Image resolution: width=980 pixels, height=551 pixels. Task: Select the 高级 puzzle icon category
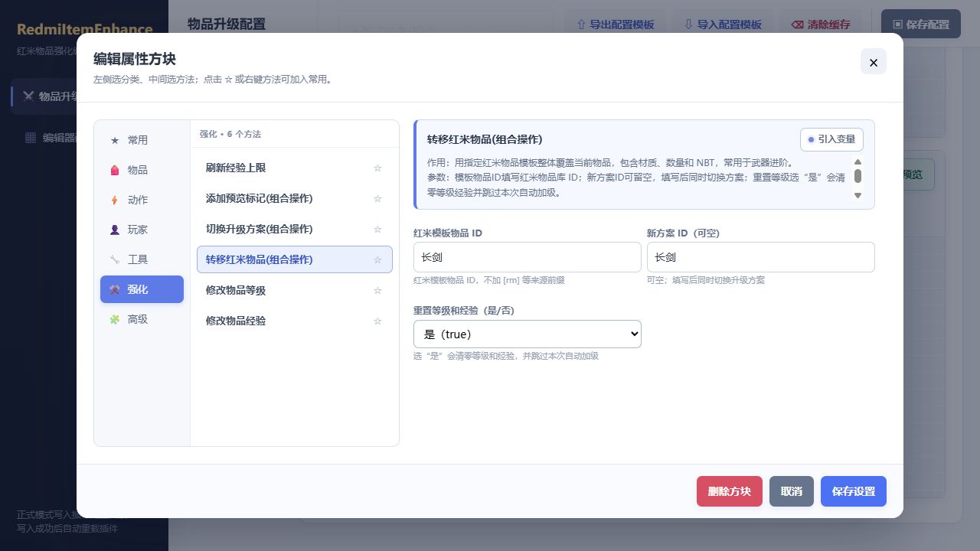click(x=142, y=319)
